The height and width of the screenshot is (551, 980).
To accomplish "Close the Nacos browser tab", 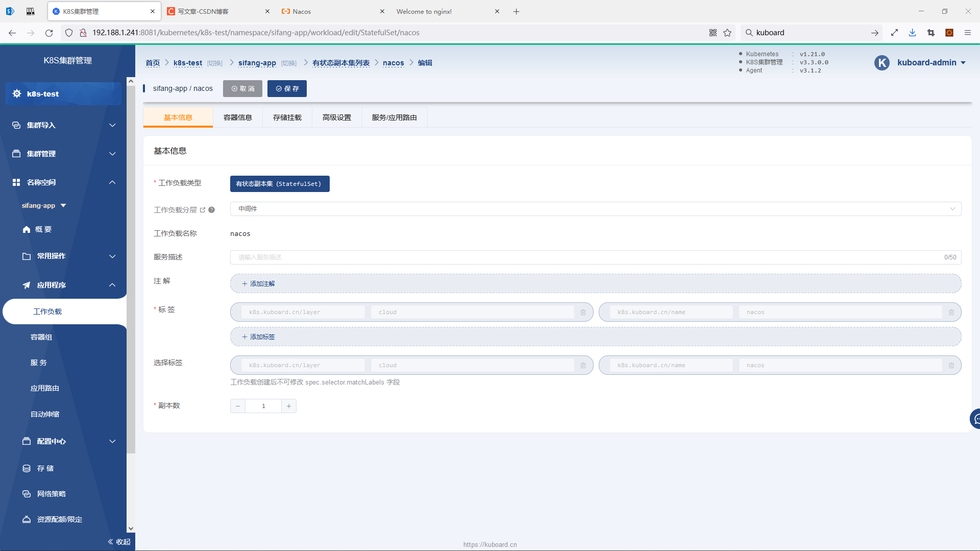I will point(382,11).
